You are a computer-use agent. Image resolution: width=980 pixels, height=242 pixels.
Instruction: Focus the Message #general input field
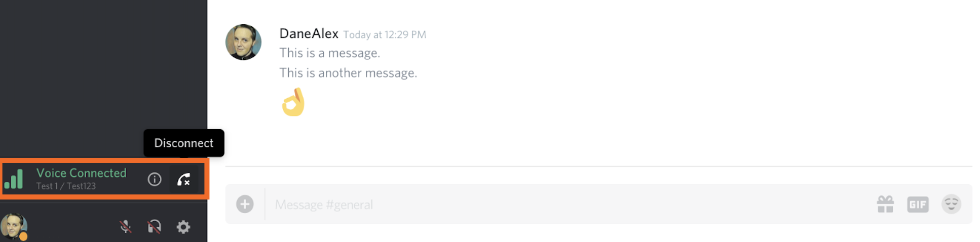coord(557,205)
